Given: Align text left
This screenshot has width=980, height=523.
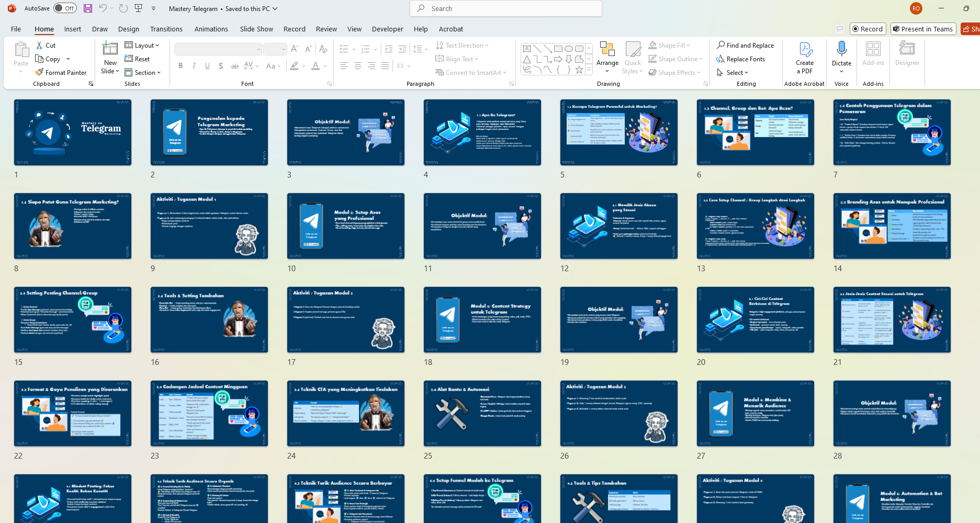Looking at the screenshot, I should (344, 66).
